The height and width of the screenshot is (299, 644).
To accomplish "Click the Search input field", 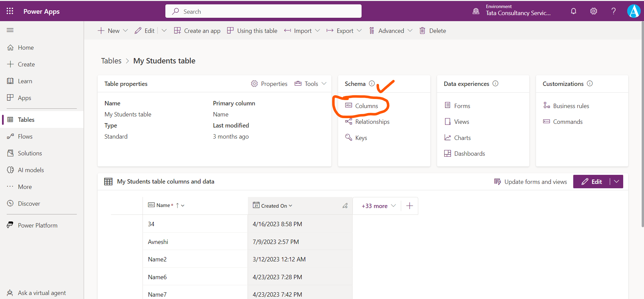I will point(263,11).
